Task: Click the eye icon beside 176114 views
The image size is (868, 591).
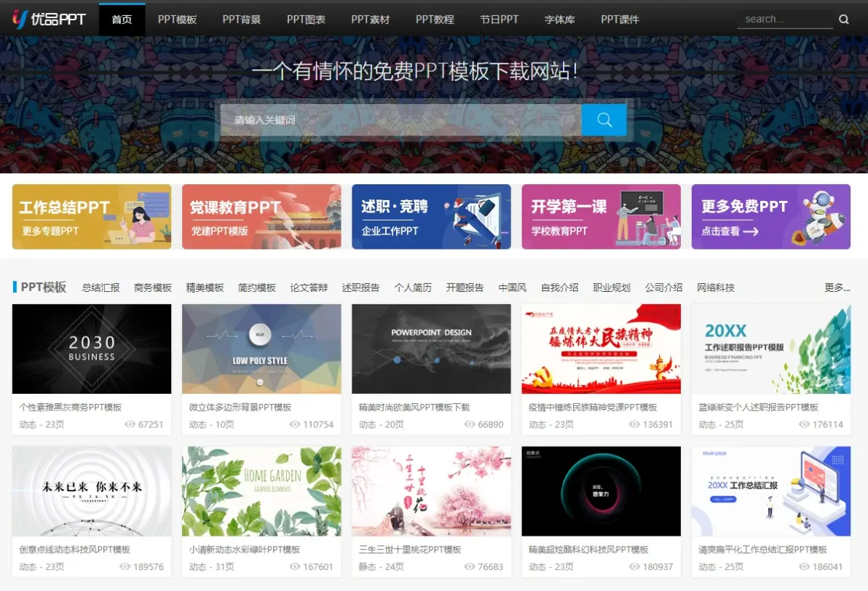Action: (804, 424)
